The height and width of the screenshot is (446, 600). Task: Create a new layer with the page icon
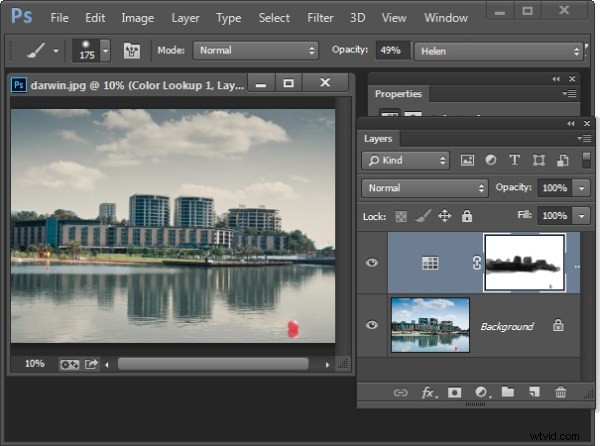tap(534, 392)
